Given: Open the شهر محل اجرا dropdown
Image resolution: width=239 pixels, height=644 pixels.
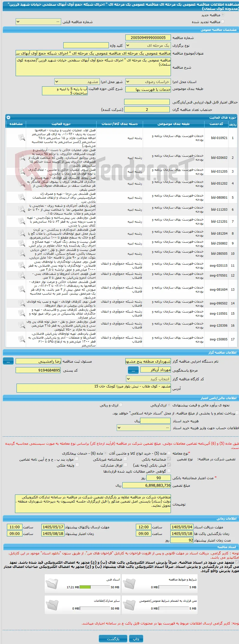Looking at the screenshot, I should pyautogui.click(x=77, y=82).
